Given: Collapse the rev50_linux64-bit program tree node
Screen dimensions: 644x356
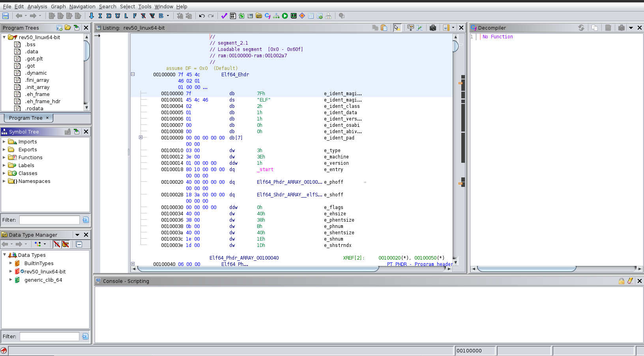Looking at the screenshot, I should coord(4,37).
